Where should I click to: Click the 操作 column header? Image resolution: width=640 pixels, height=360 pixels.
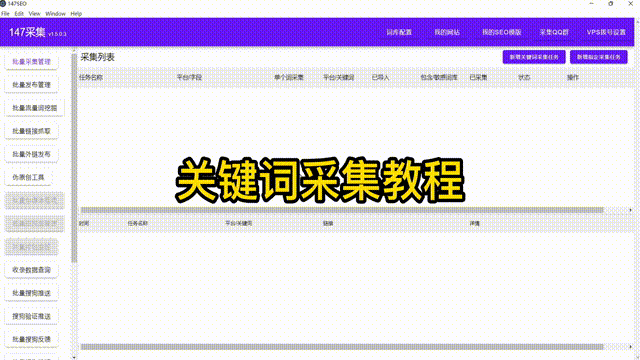point(573,77)
